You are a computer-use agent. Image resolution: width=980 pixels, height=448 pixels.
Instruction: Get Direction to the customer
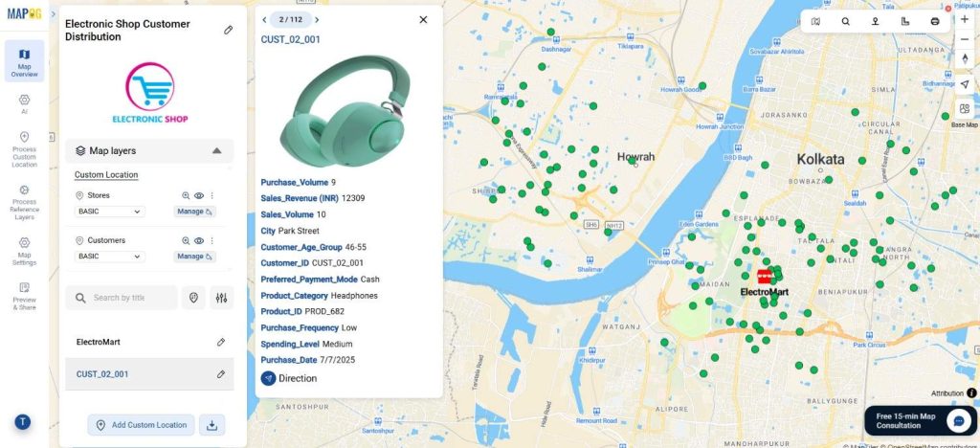point(289,378)
